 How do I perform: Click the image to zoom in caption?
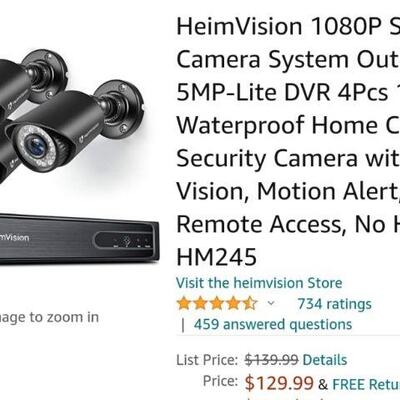pos(49,317)
